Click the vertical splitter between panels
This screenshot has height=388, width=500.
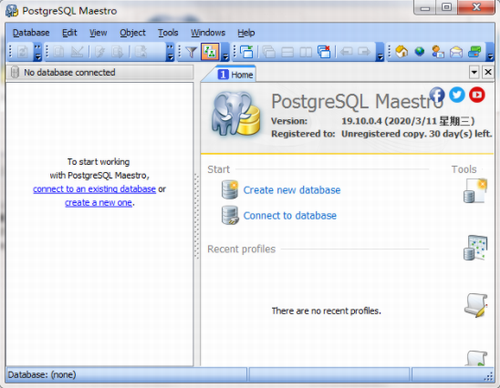pyautogui.click(x=197, y=217)
